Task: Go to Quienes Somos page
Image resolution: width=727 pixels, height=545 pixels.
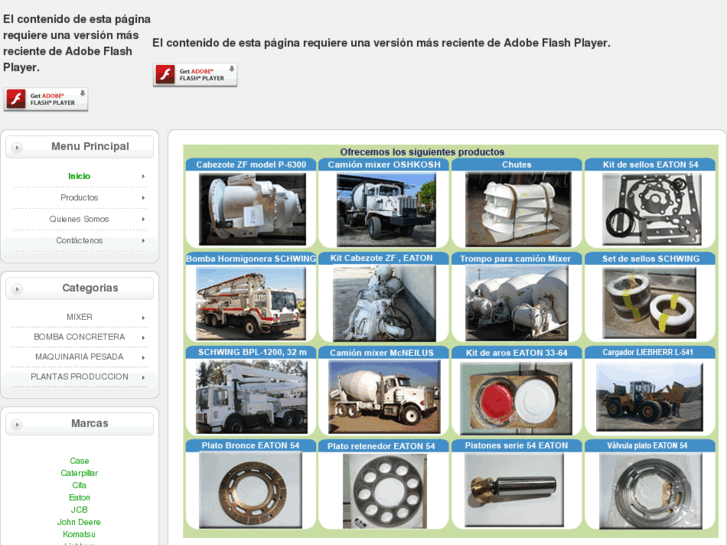Action: (79, 219)
